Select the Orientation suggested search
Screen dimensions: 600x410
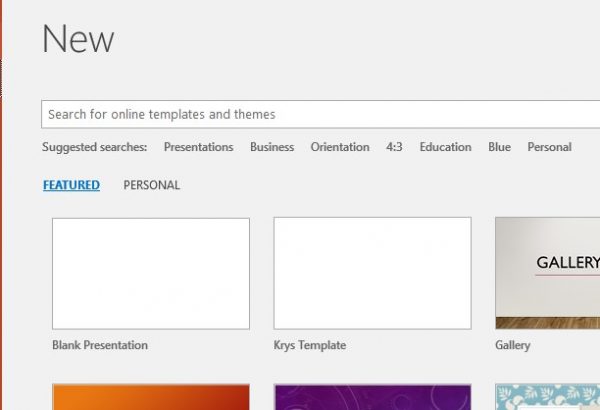[x=340, y=147]
